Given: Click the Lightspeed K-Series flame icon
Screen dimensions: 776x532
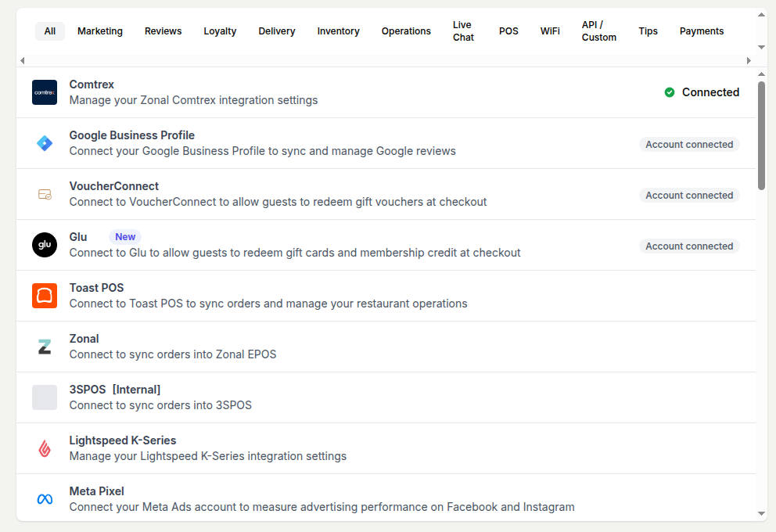Looking at the screenshot, I should [x=45, y=448].
